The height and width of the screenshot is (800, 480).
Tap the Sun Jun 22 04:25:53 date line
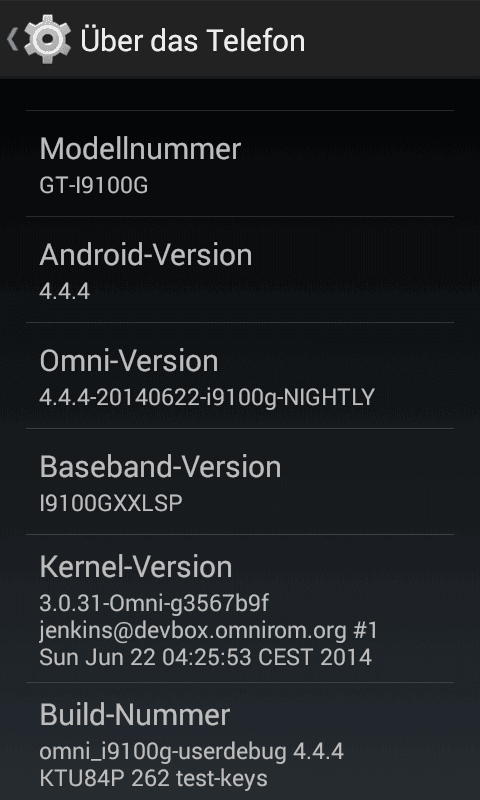pos(146,657)
